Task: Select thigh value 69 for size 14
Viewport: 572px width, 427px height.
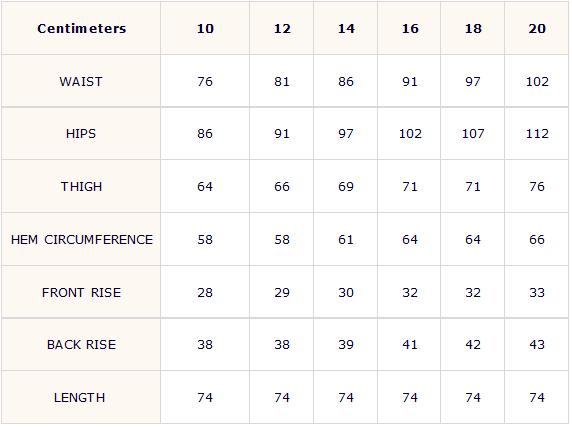Action: click(x=346, y=186)
